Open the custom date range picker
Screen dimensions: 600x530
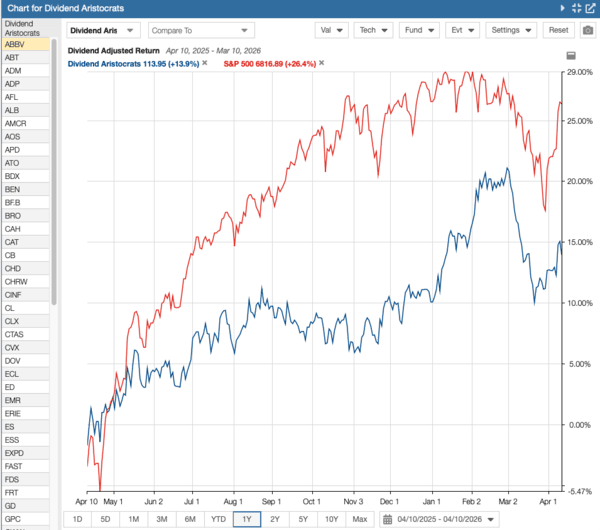pyautogui.click(x=438, y=519)
